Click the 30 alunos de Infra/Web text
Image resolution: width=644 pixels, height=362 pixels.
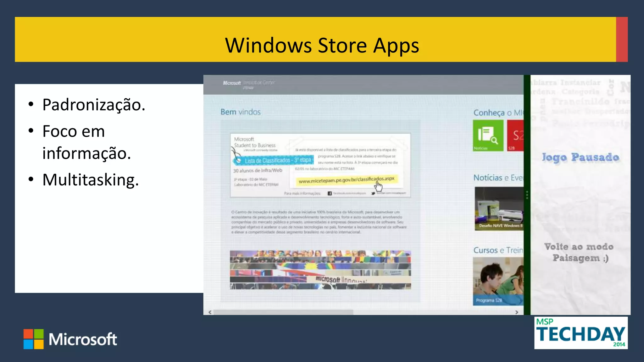258,170
